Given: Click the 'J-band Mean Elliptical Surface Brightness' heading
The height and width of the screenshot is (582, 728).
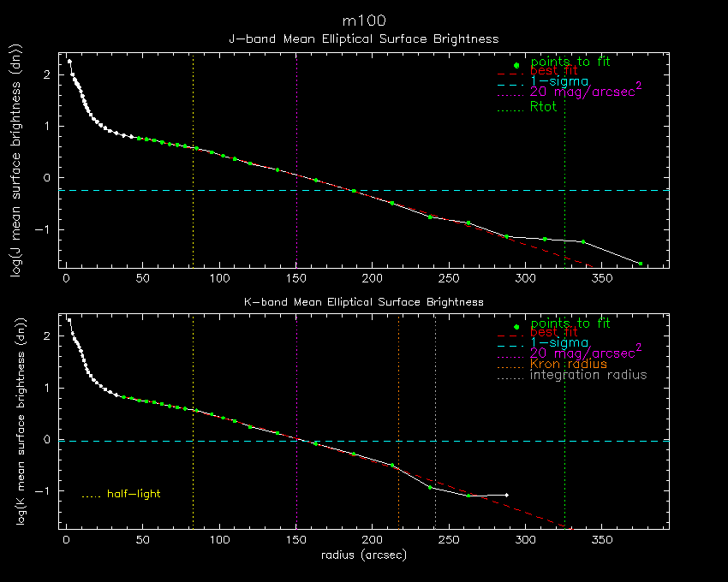Looking at the screenshot, I should (363, 39).
